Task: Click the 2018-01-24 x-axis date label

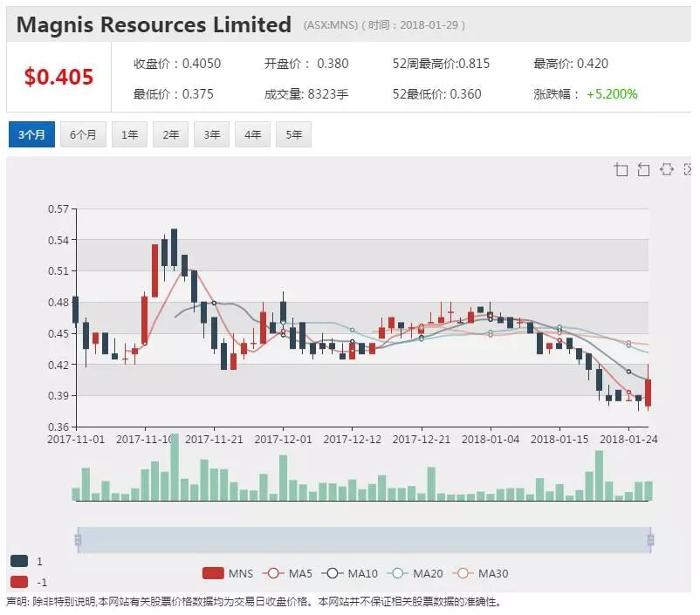Action: point(628,439)
